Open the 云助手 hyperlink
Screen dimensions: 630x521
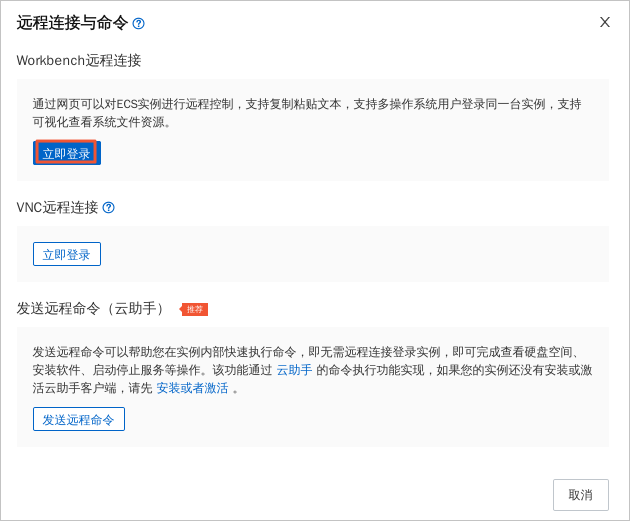point(294,370)
